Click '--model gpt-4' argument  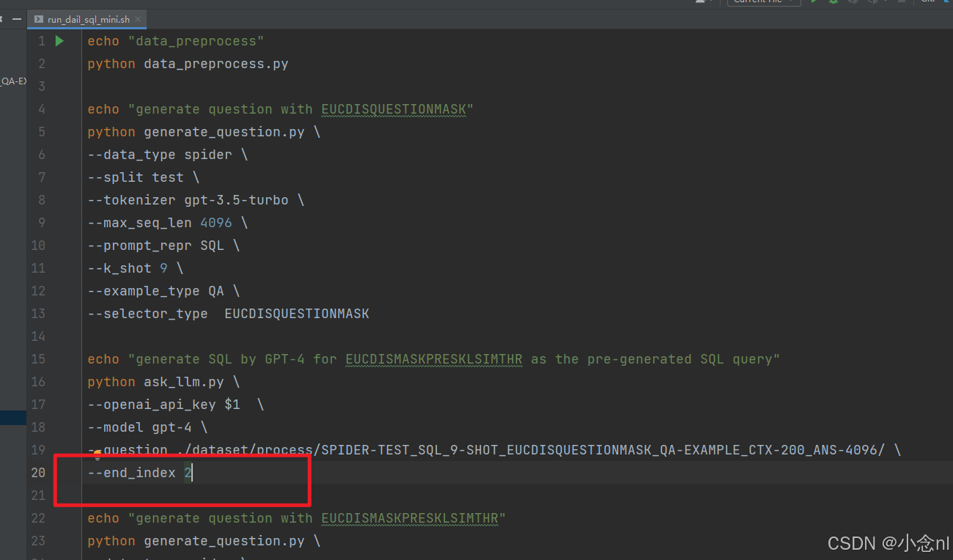140,427
